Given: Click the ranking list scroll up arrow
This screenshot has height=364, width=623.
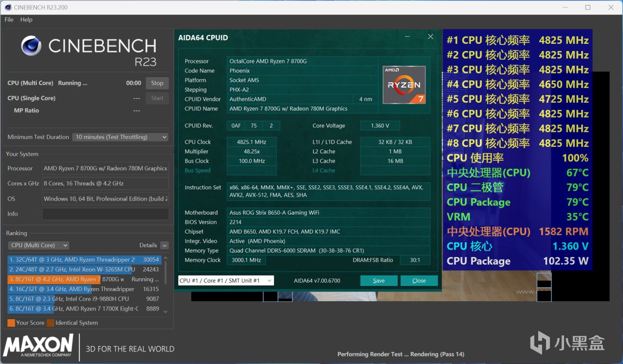Looking at the screenshot, I should (x=165, y=259).
